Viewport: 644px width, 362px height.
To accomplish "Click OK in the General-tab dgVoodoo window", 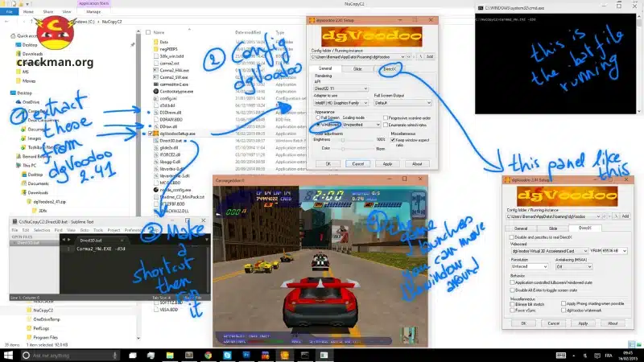I will 328,164.
